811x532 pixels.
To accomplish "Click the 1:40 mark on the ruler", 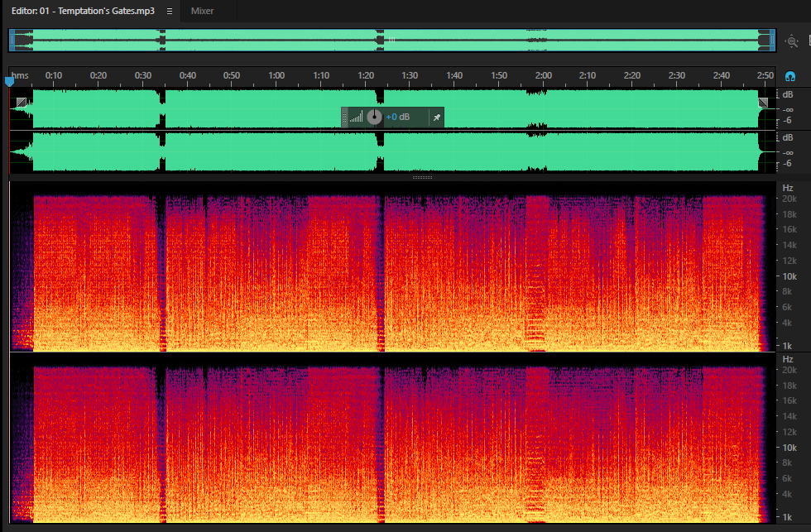I will click(454, 75).
